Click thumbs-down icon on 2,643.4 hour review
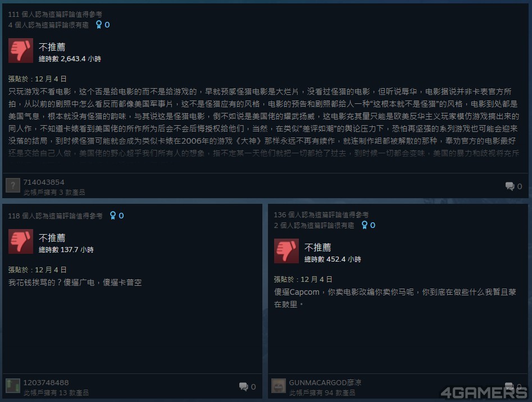The width and height of the screenshot is (532, 402). coord(21,51)
